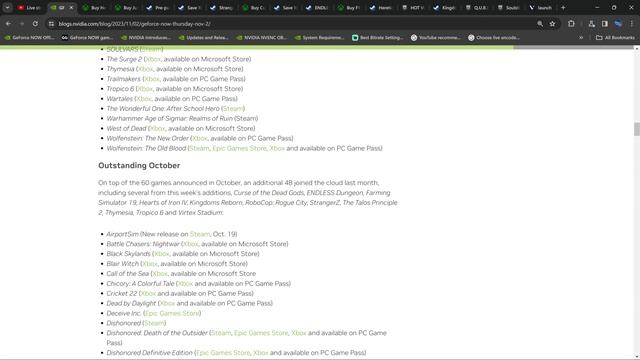Open Xbox link for Battle Chasers: Nightwar

point(191,244)
